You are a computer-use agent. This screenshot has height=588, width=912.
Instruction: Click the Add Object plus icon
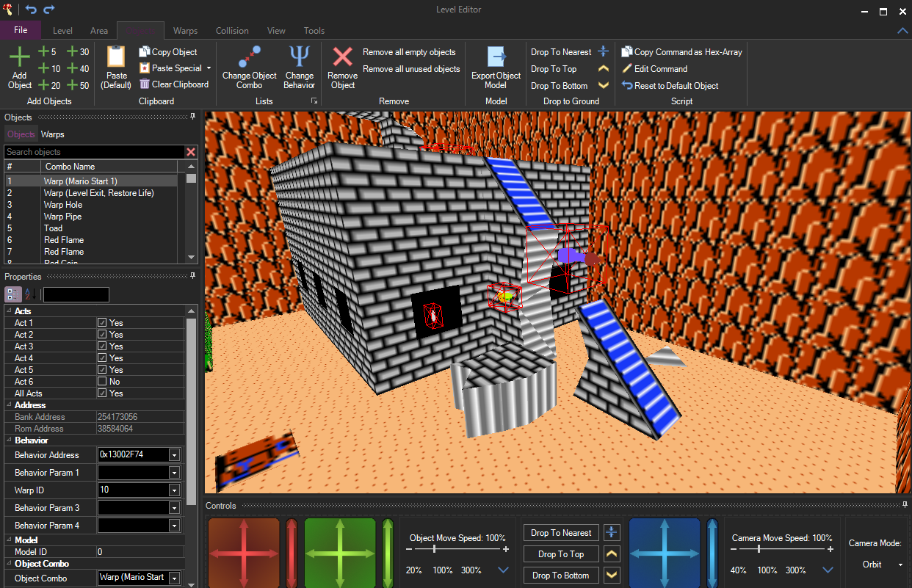click(x=20, y=57)
